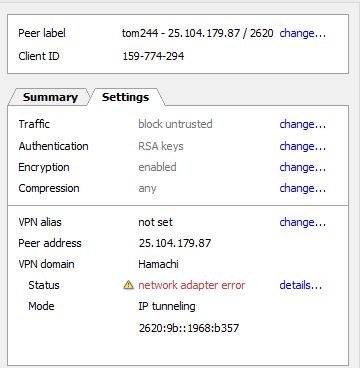Screen dimensions: 360x368
Task: Change the Compression setting
Action: point(302,188)
